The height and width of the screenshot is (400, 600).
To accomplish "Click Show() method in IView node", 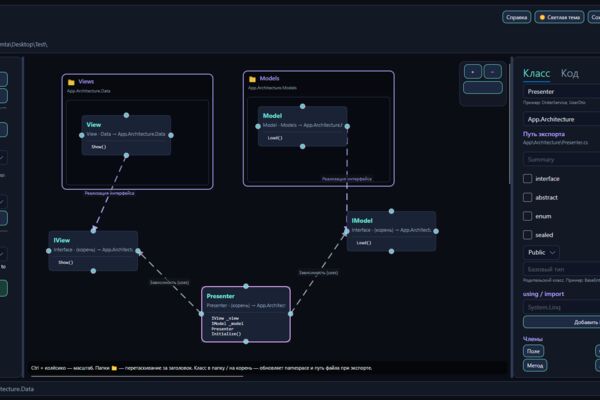I will (65, 263).
